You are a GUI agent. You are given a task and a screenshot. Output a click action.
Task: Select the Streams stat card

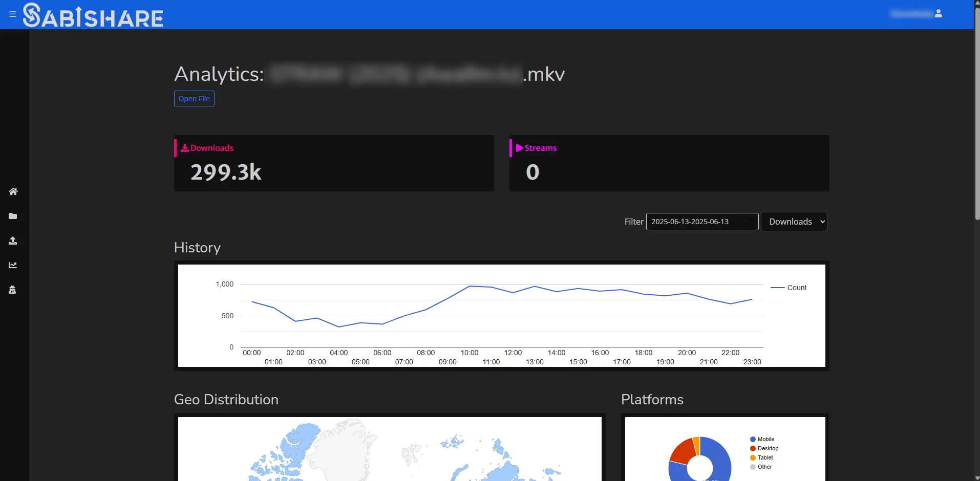[669, 163]
